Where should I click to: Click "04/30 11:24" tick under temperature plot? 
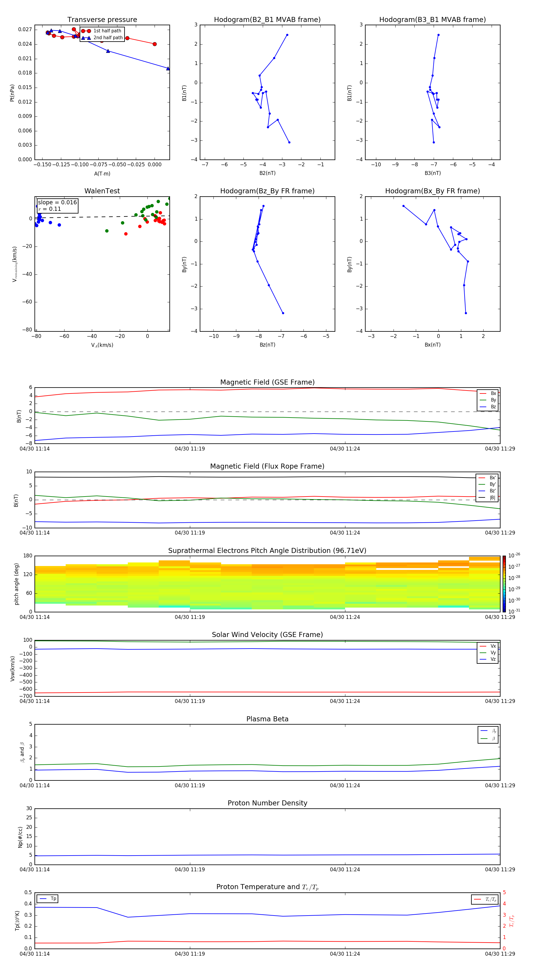345,954
